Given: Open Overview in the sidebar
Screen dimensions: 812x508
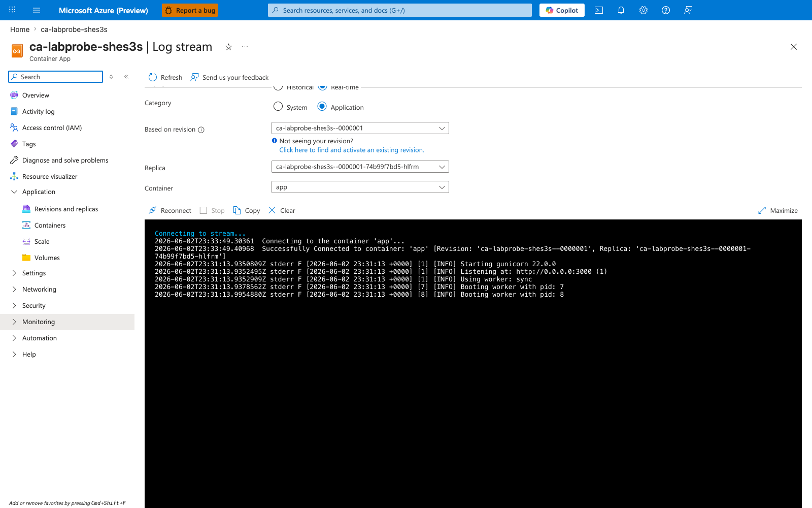Looking at the screenshot, I should (x=36, y=95).
